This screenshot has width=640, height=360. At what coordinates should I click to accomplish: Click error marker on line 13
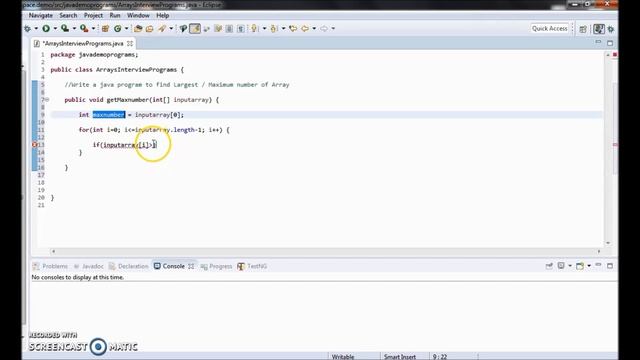coord(35,145)
